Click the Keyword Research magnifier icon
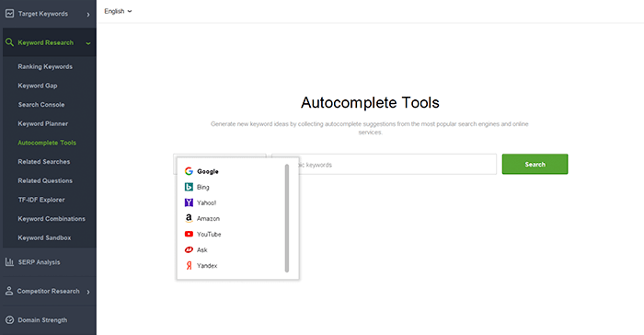Viewport: 644px width, 335px height. tap(9, 42)
